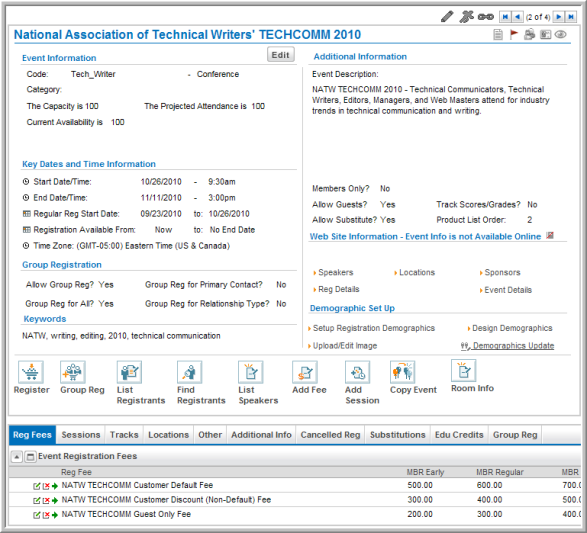
Task: Select the Reg Fees tab
Action: 32,435
